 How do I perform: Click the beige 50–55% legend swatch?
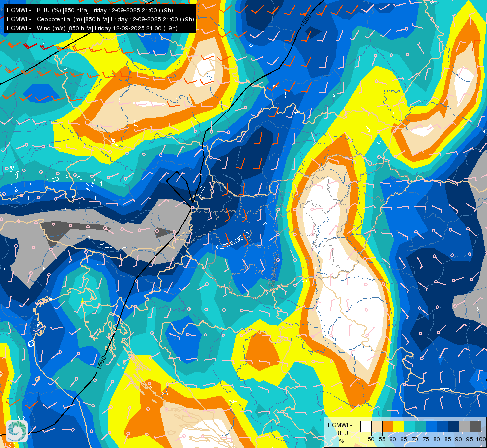[377, 426]
